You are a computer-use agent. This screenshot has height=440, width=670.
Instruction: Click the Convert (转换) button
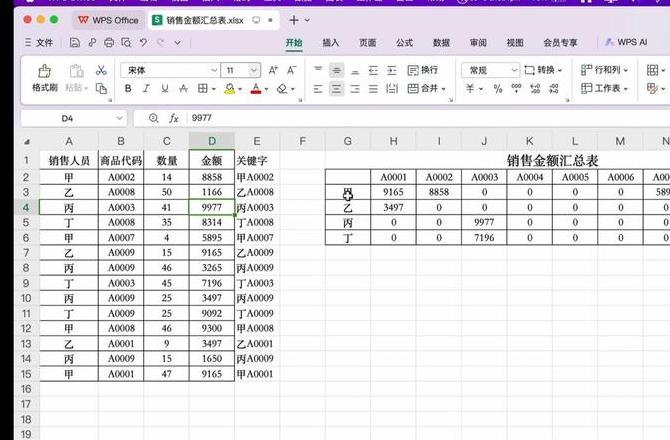coord(543,70)
